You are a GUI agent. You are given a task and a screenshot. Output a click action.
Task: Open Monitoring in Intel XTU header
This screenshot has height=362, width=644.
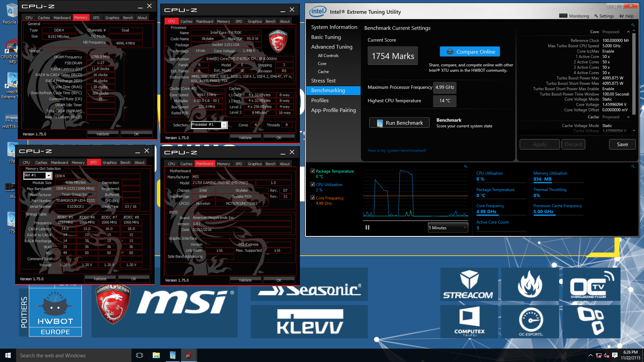coord(574,16)
